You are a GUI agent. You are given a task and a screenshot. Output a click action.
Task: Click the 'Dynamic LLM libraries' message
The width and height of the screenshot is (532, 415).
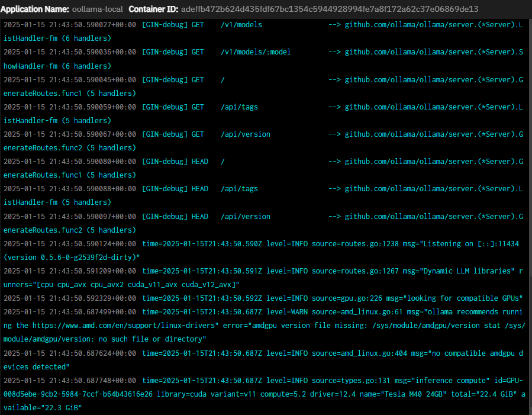466,271
